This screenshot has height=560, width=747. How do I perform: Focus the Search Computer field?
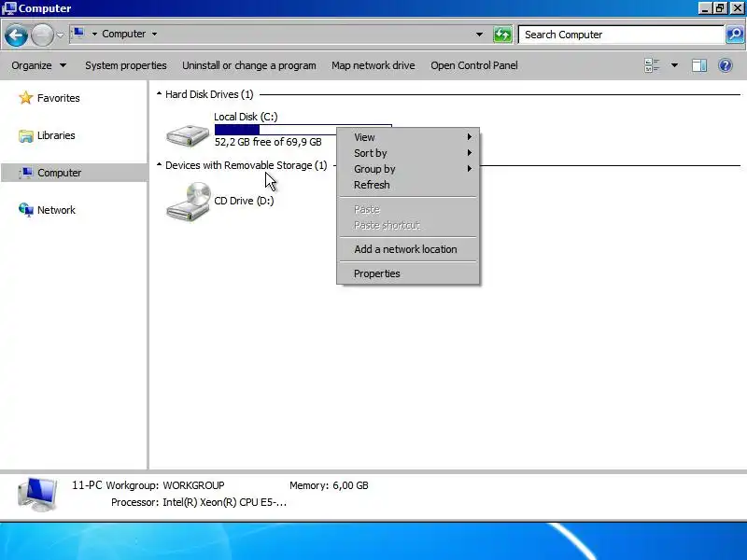tap(621, 35)
